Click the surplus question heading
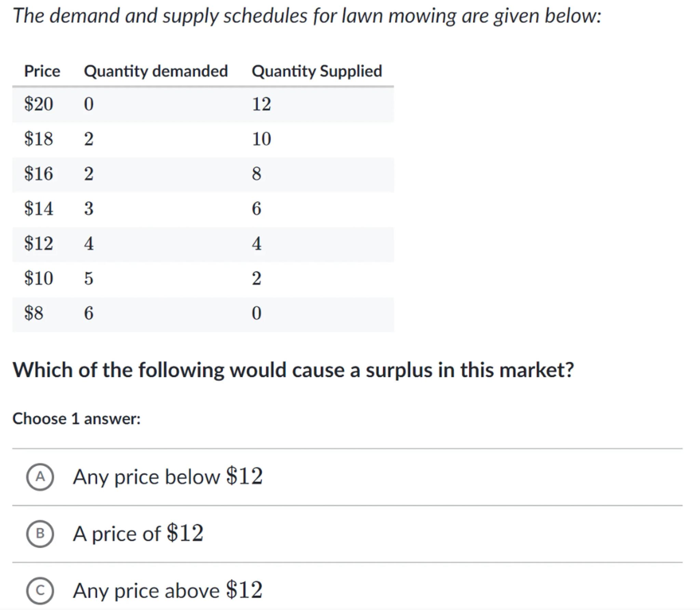This screenshot has height=610, width=700. pos(293,370)
